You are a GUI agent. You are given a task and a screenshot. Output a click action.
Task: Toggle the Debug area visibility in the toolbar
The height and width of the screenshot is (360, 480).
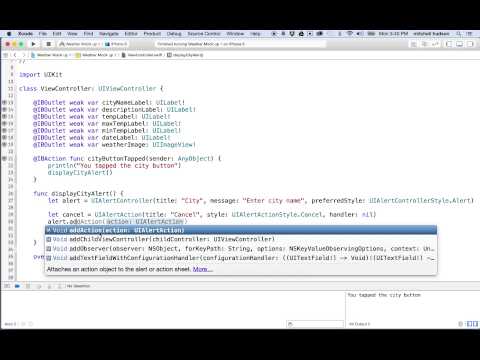pos(460,44)
